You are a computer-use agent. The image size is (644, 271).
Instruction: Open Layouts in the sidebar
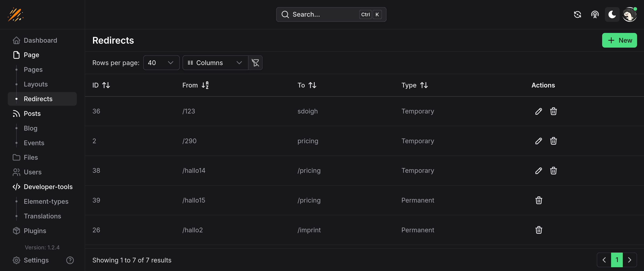(x=36, y=84)
